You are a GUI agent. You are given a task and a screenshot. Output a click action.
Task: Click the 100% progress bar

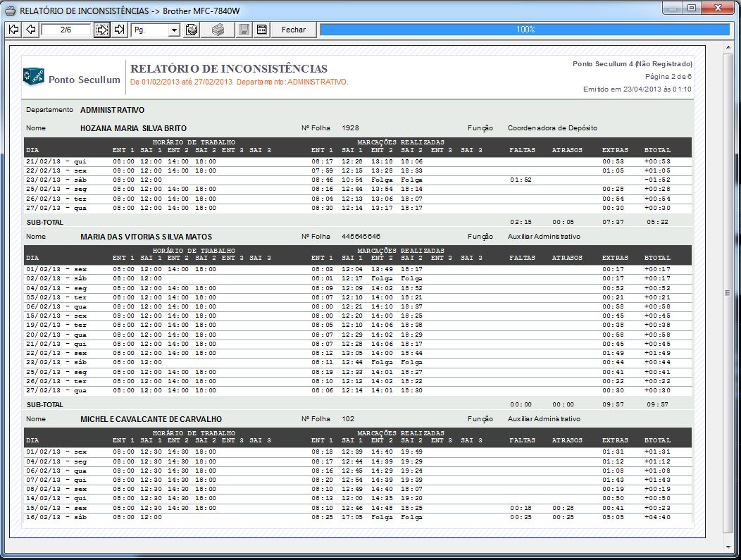click(525, 30)
